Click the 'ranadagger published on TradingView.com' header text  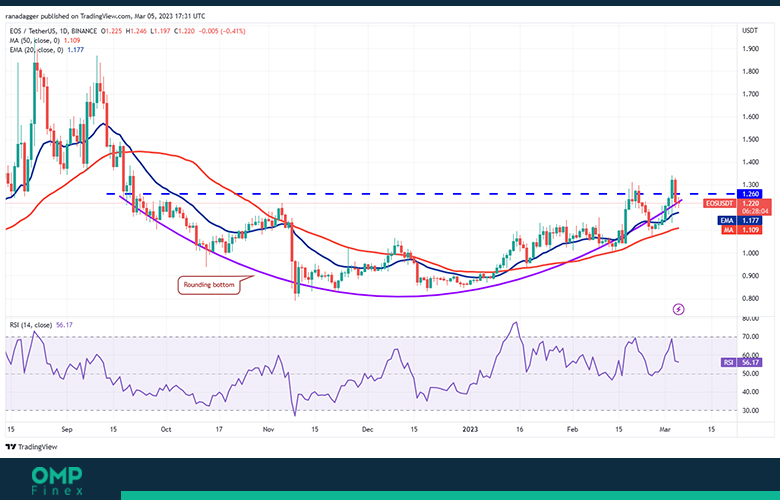69,16
